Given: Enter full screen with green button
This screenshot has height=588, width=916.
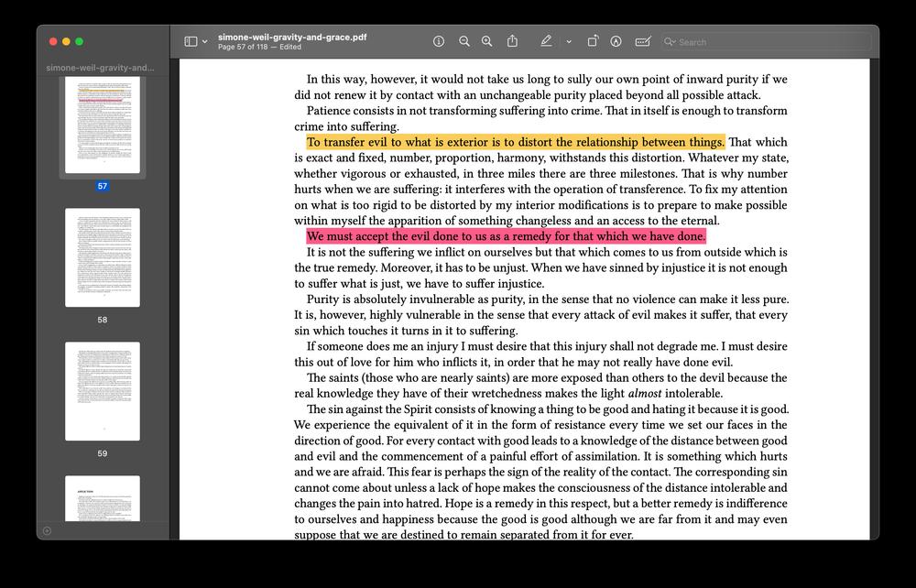Looking at the screenshot, I should (80, 41).
